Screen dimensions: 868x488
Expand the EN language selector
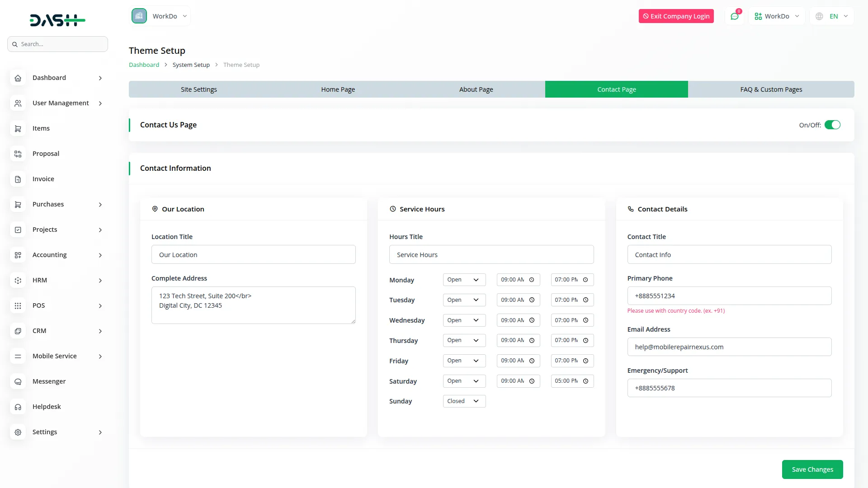pos(832,16)
